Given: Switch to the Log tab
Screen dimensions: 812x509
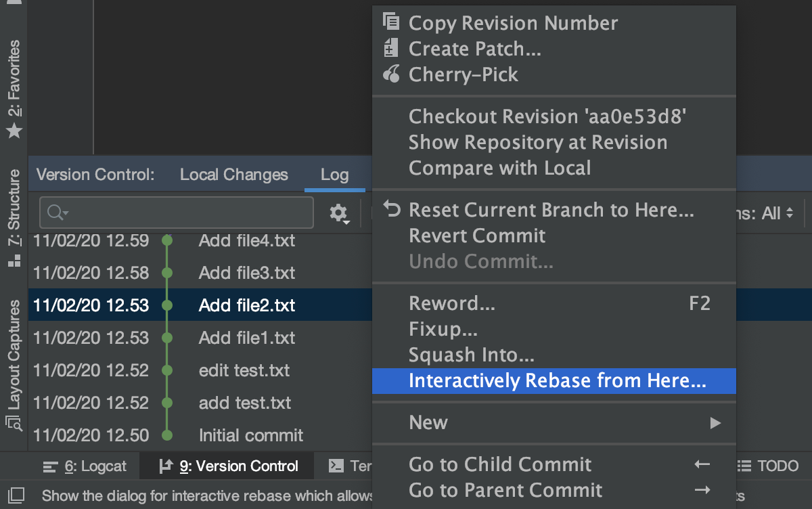Looking at the screenshot, I should (334, 175).
